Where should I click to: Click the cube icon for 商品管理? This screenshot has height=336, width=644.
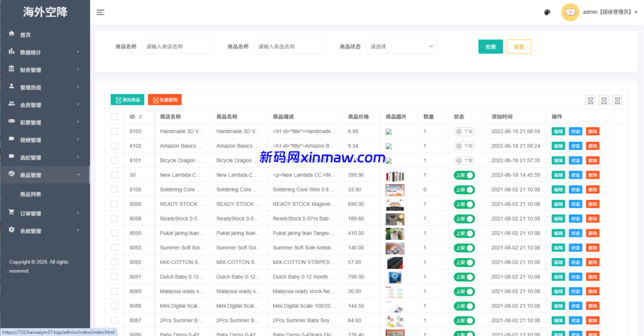[x=11, y=174]
